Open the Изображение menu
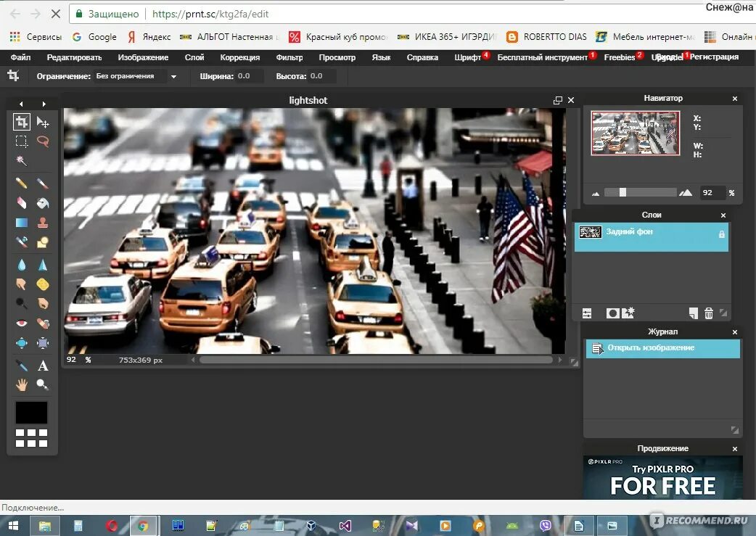The height and width of the screenshot is (536, 756). (143, 57)
